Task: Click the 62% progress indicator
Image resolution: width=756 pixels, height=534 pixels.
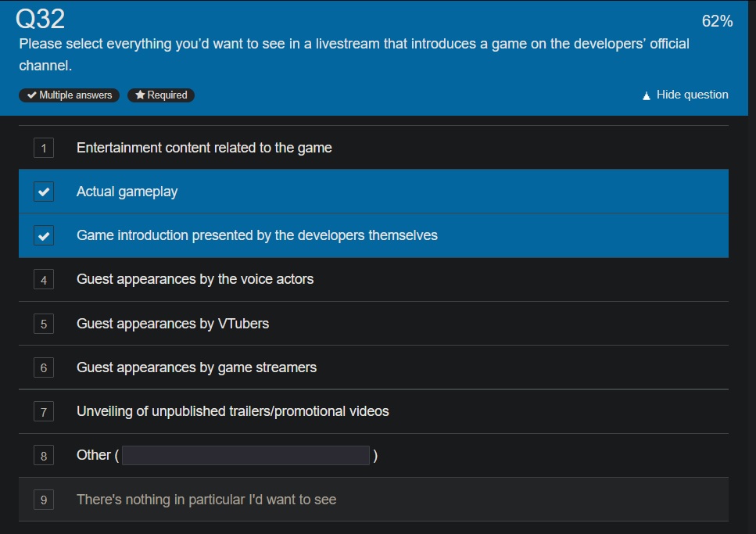Action: coord(717,21)
